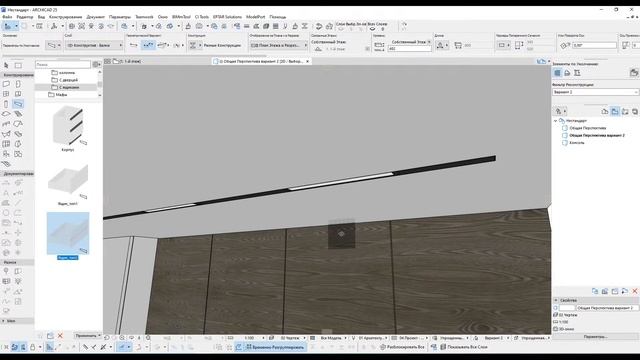This screenshot has height=360, width=640.
Task: Toggle the lock icon in the bottom toolbar
Action: click(32, 347)
